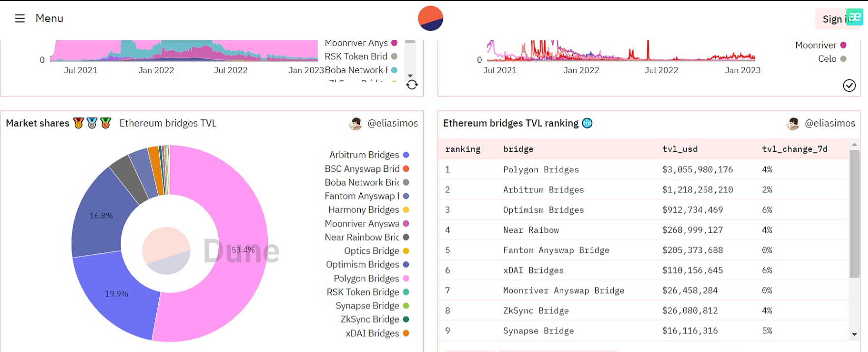Click the checkmark status icon under the right chart

[849, 85]
